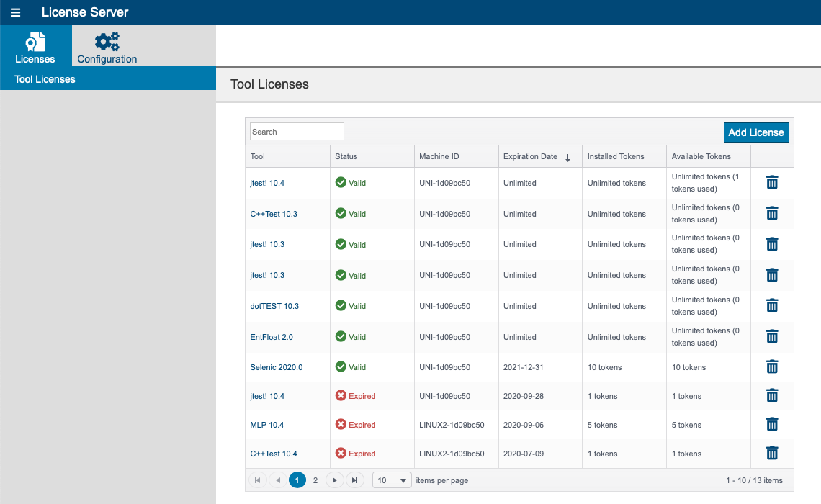Open the EntFloat 2.0 license link
The image size is (821, 504).
click(272, 337)
